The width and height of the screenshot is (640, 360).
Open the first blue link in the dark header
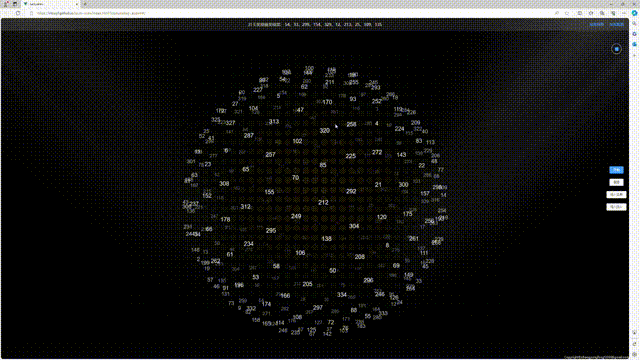click(597, 24)
